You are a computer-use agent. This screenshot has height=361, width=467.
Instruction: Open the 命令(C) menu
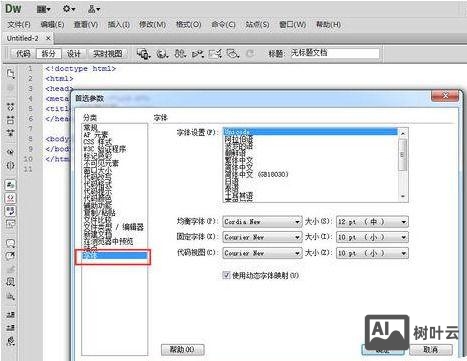pyautogui.click(x=223, y=24)
